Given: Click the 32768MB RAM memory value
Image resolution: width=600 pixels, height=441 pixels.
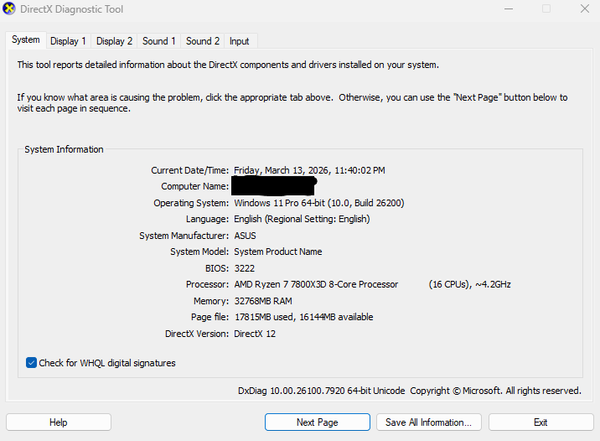Looking at the screenshot, I should coord(263,300).
